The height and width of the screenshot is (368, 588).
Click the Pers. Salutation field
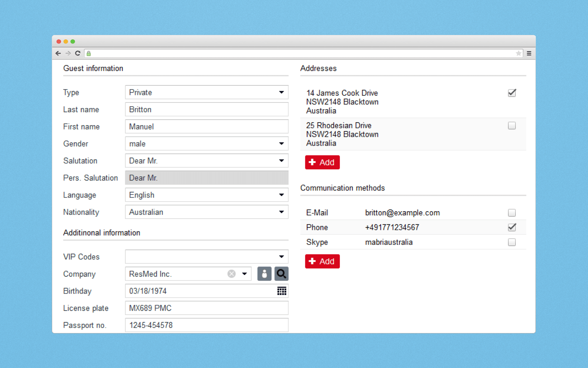pos(207,178)
